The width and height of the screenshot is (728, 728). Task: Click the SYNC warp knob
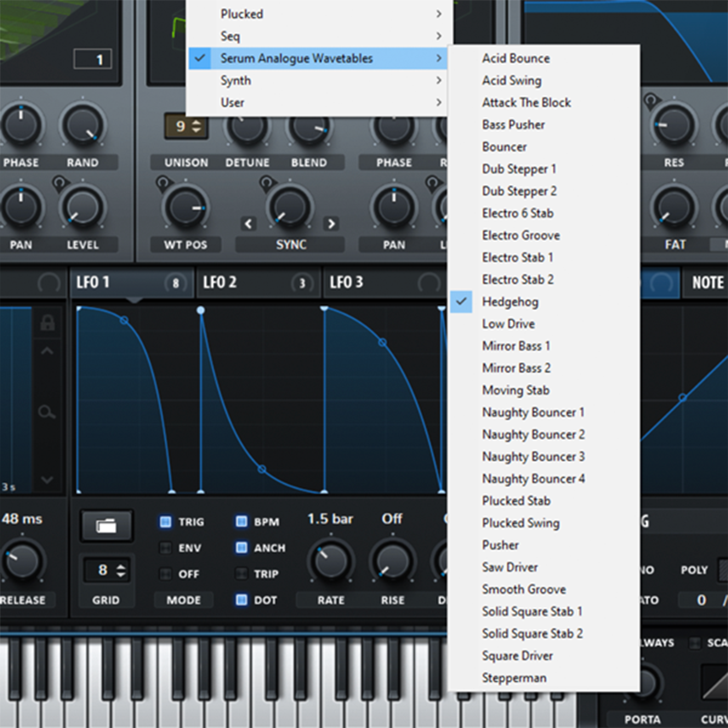pos(290,207)
